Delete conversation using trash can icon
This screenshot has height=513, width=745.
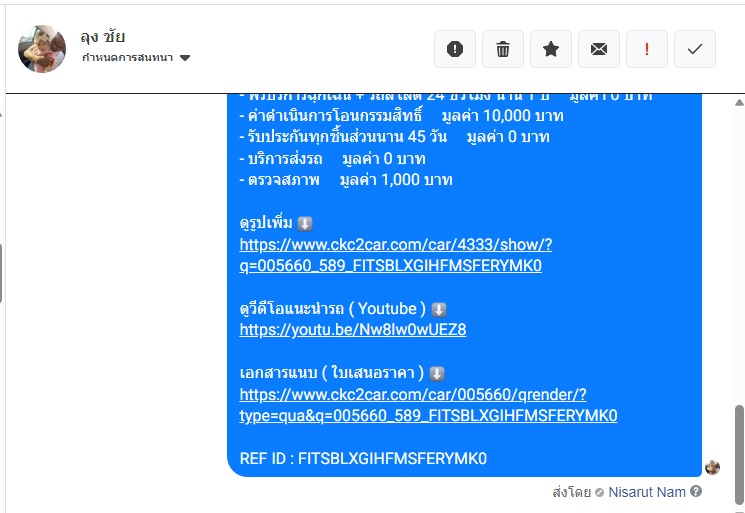pyautogui.click(x=503, y=49)
